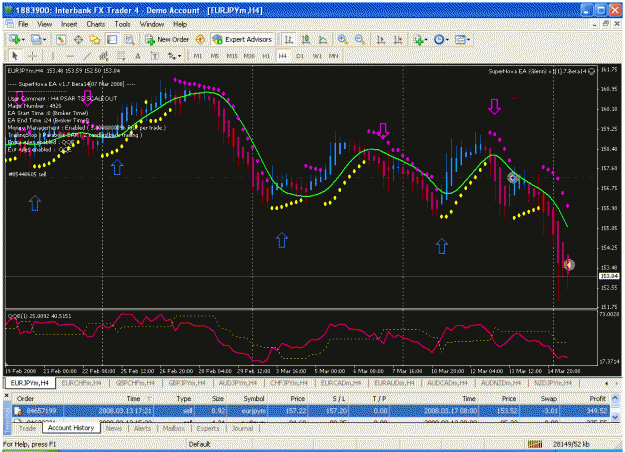Switch to the GBPJPYm,H4 chart tab
The height and width of the screenshot is (452, 625).
187,383
